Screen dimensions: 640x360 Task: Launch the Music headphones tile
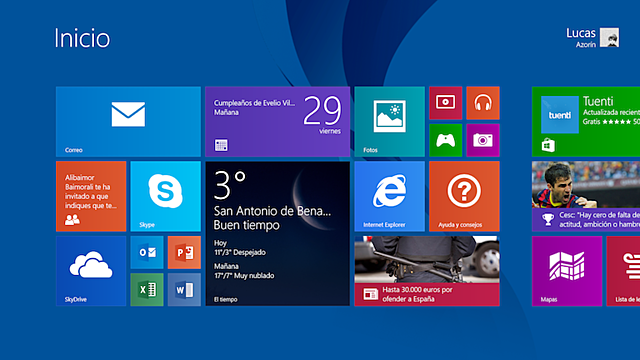point(483,103)
